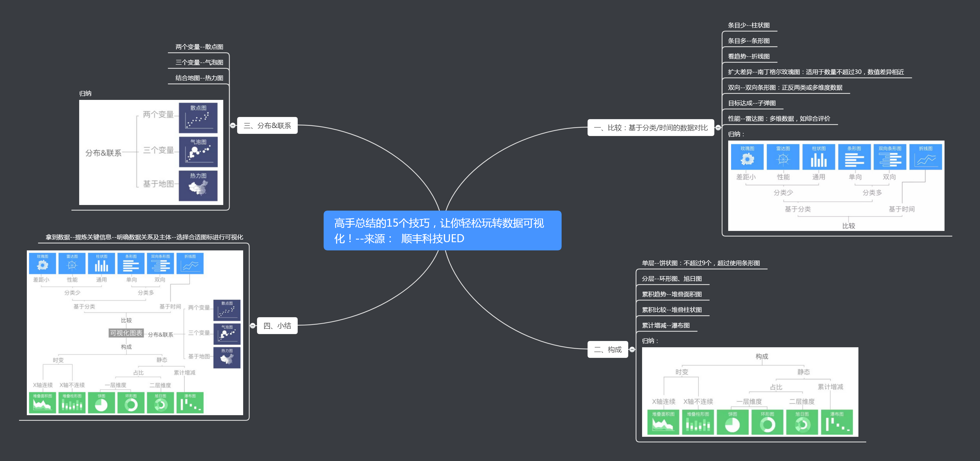Click 堆叠面积图 icon in the composition summary
This screenshot has width=980, height=461.
coord(663,422)
